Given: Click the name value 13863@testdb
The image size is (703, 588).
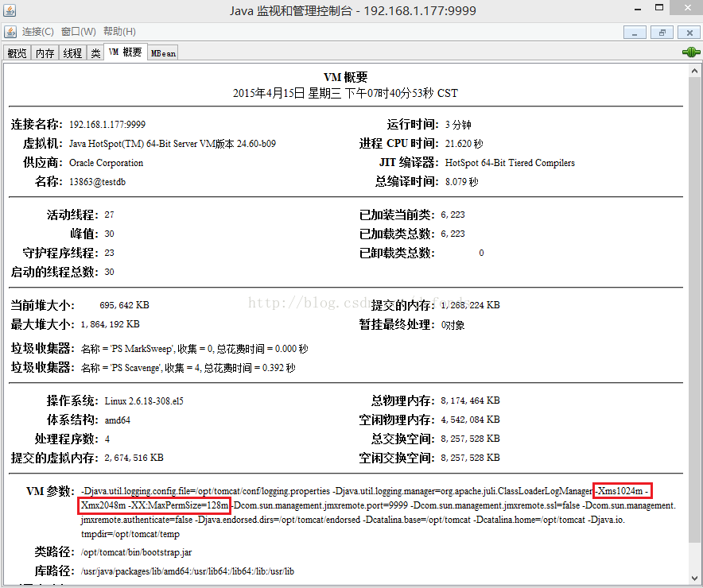Looking at the screenshot, I should coord(97,182).
